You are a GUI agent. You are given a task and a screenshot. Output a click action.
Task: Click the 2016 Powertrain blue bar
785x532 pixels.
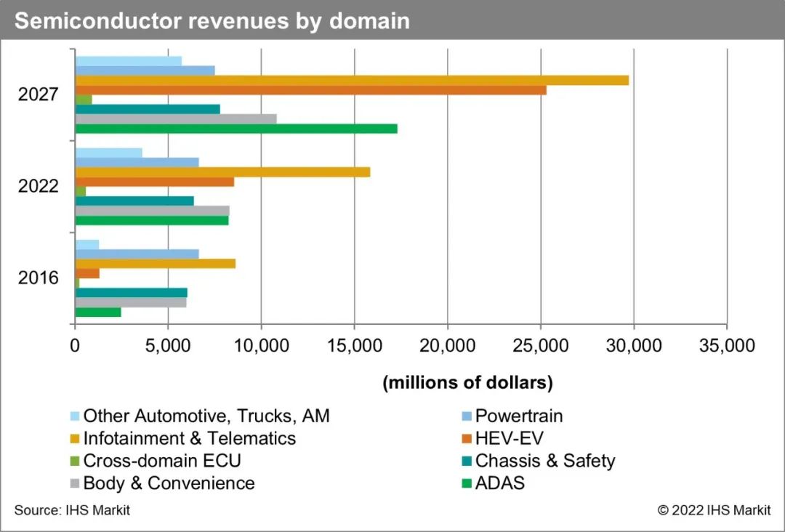tap(137, 254)
